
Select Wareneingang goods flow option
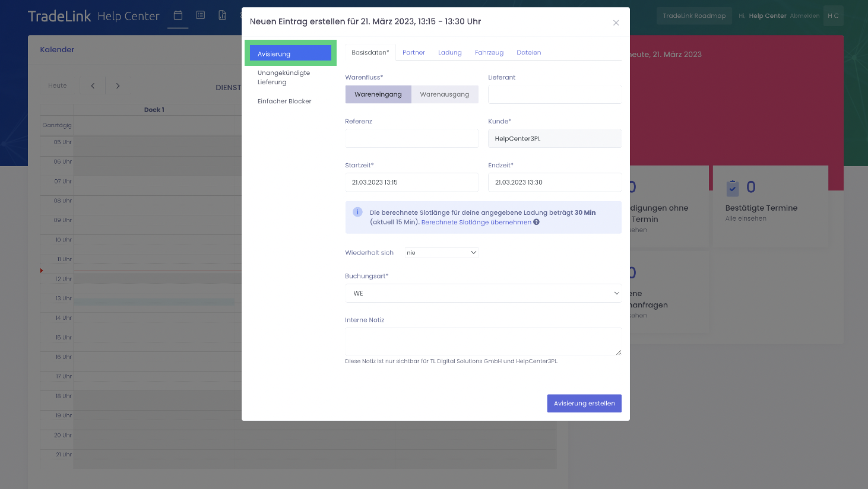point(378,94)
